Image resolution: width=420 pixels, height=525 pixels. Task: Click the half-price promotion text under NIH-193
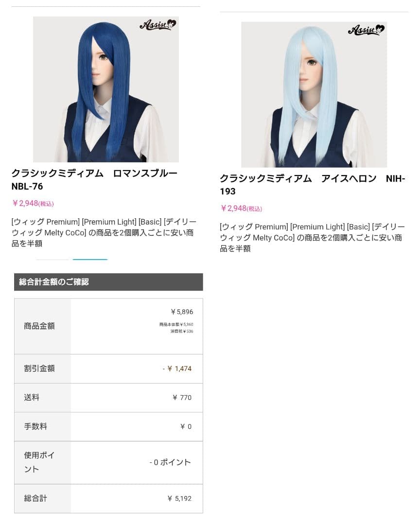[312, 238]
